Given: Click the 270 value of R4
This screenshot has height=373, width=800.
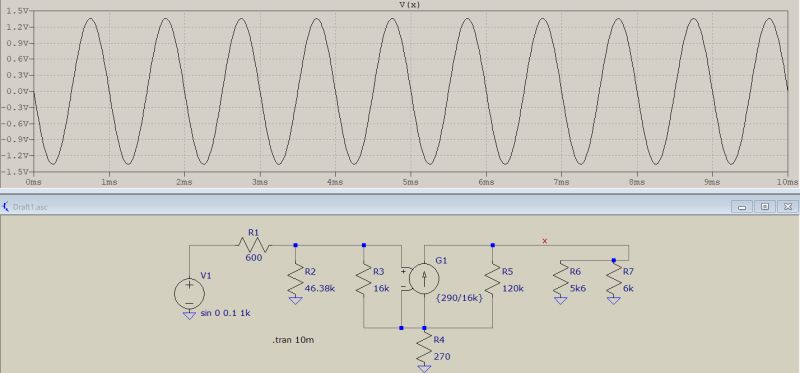Looking at the screenshot, I should tap(442, 357).
